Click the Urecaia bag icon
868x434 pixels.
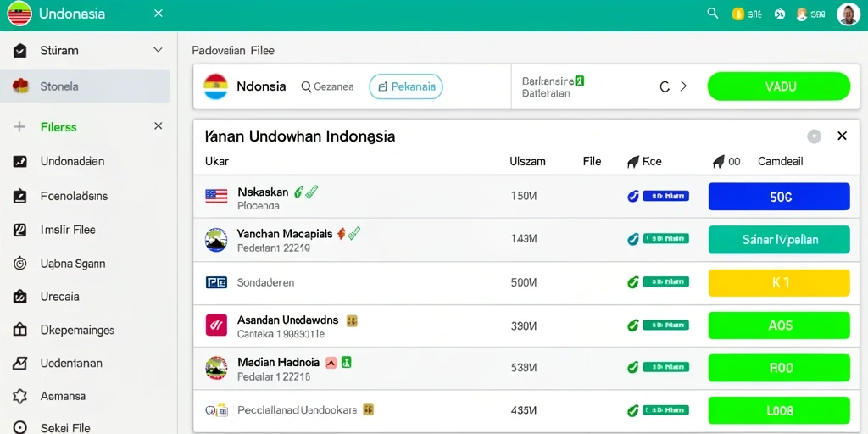(x=20, y=297)
